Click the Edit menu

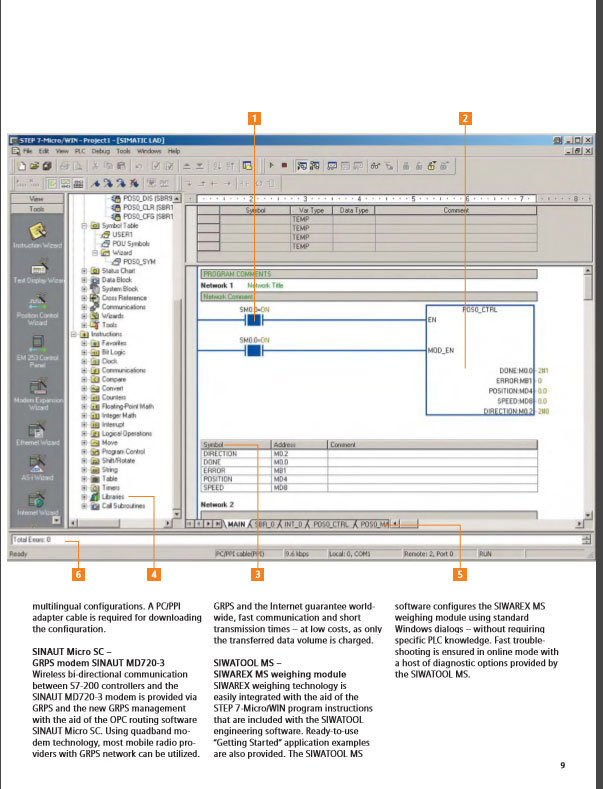tap(44, 151)
